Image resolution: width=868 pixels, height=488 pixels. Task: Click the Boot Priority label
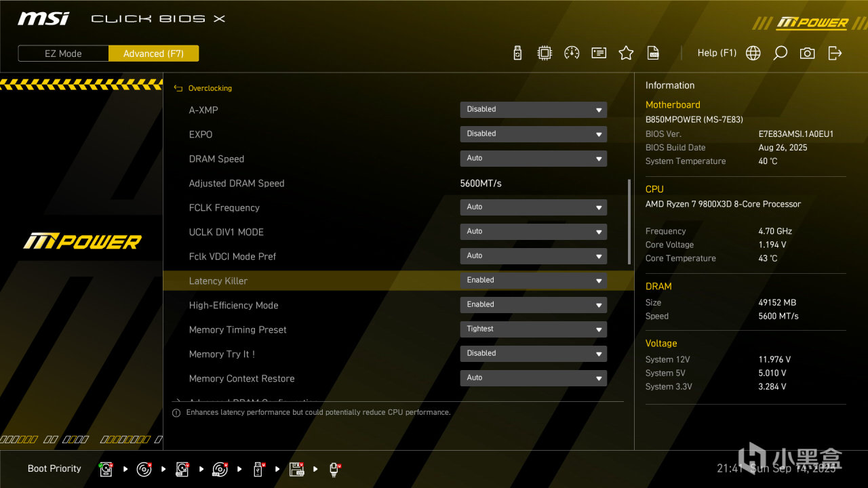tap(54, 468)
